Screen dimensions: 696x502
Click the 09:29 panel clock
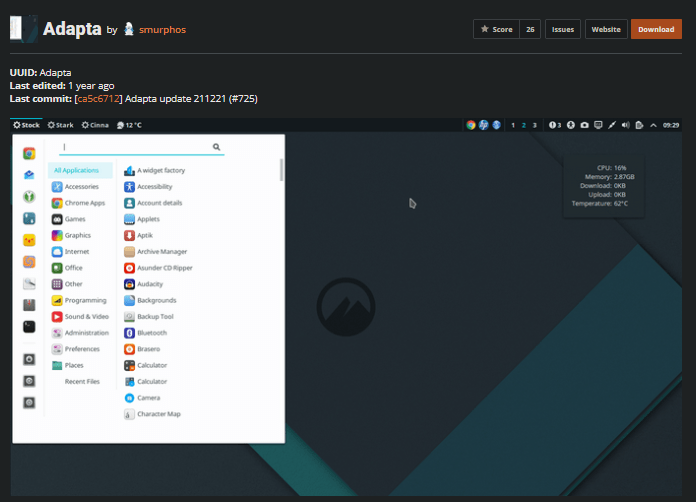pos(671,125)
